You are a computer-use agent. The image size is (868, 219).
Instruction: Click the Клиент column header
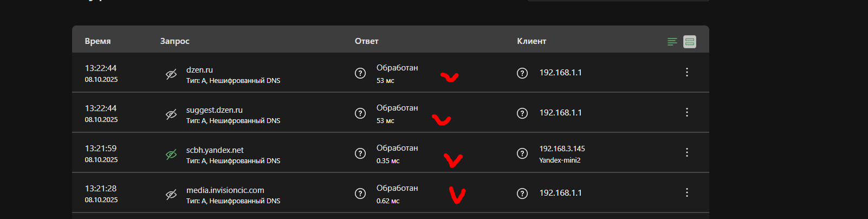tap(532, 41)
